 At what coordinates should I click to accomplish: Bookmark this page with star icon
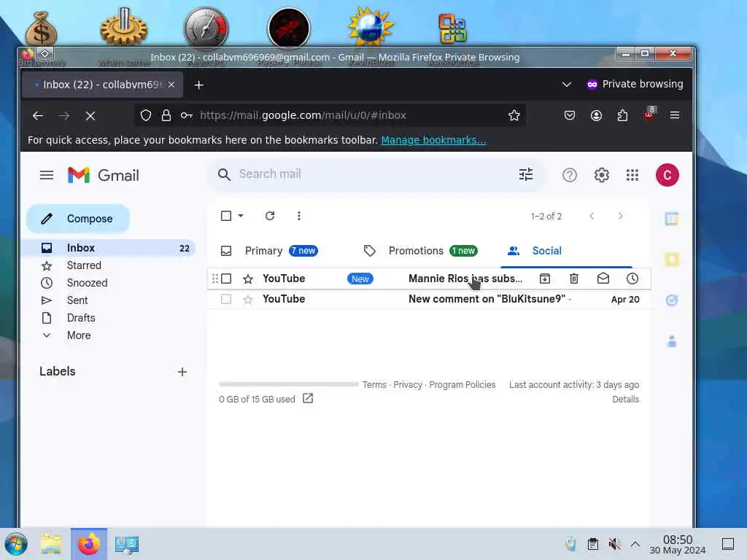514,115
